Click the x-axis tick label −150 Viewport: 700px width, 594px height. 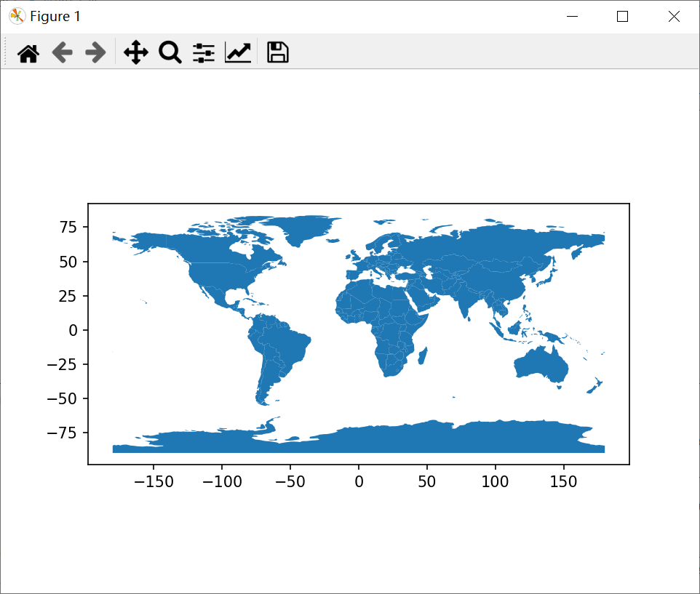[154, 481]
